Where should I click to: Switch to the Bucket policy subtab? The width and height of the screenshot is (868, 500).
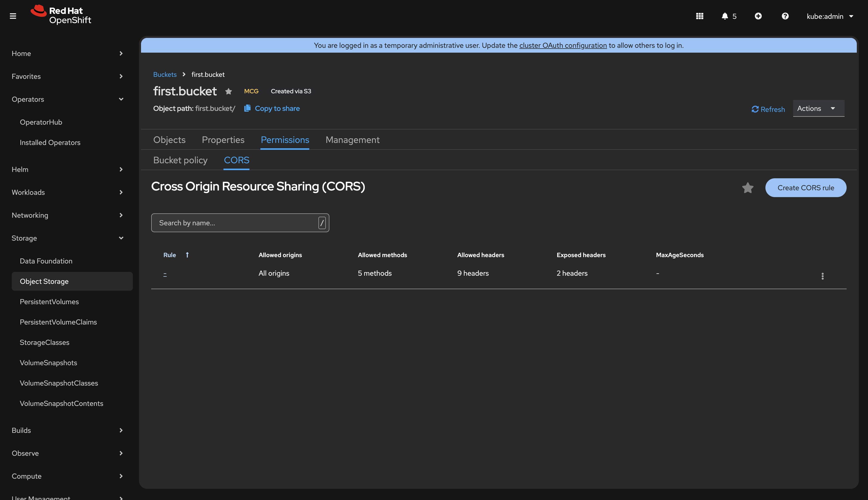point(180,160)
